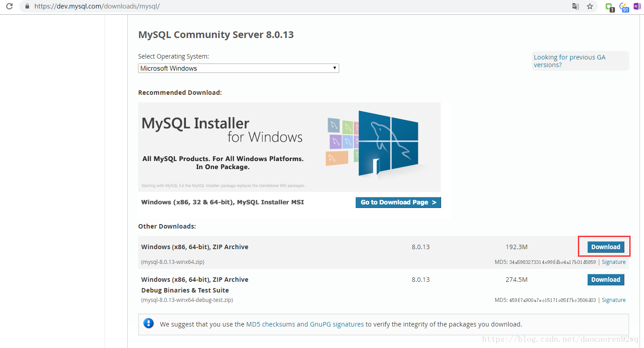Click the Go to Download Page button

(398, 202)
